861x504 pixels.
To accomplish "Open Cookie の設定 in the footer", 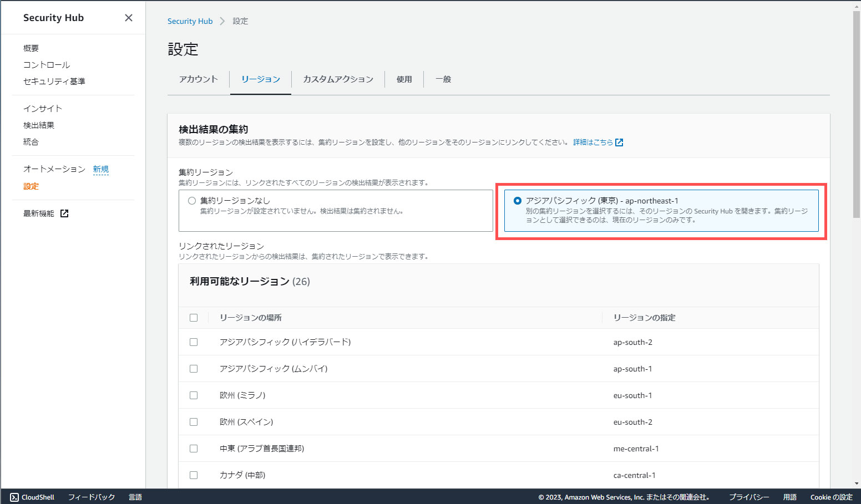I will coord(831,497).
